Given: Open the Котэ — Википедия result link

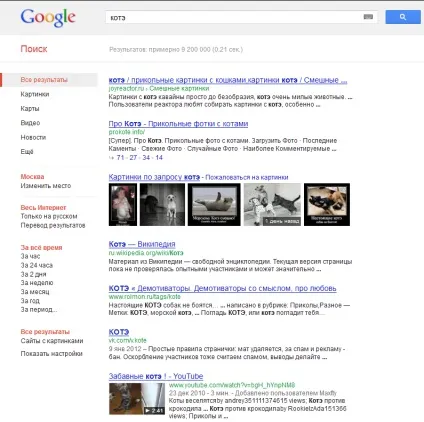Looking at the screenshot, I should (142, 244).
